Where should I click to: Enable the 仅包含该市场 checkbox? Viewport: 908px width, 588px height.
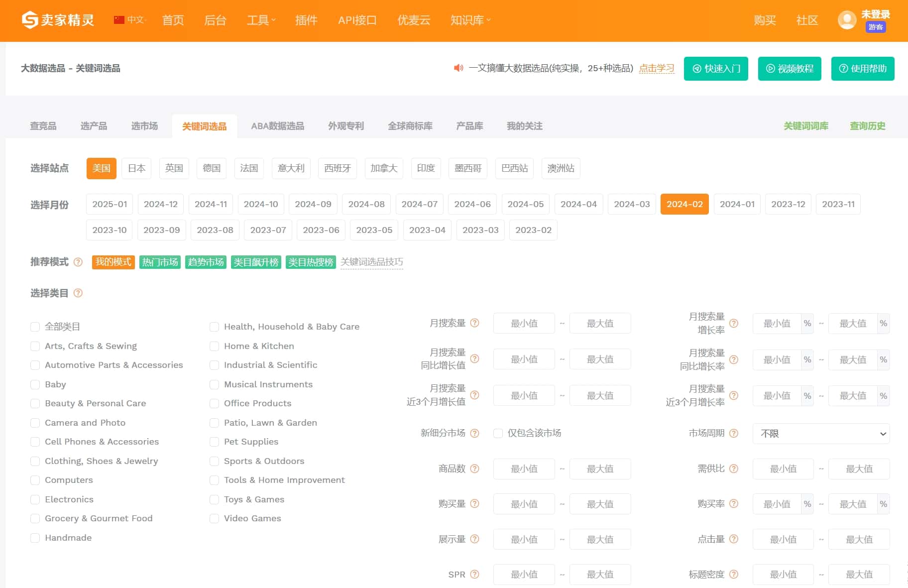pos(498,433)
